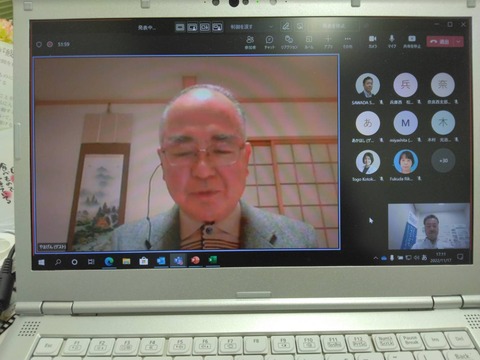Image resolution: width=480 pixels, height=360 pixels.
Task: Select the あ participant avatar
Action: pyautogui.click(x=367, y=123)
